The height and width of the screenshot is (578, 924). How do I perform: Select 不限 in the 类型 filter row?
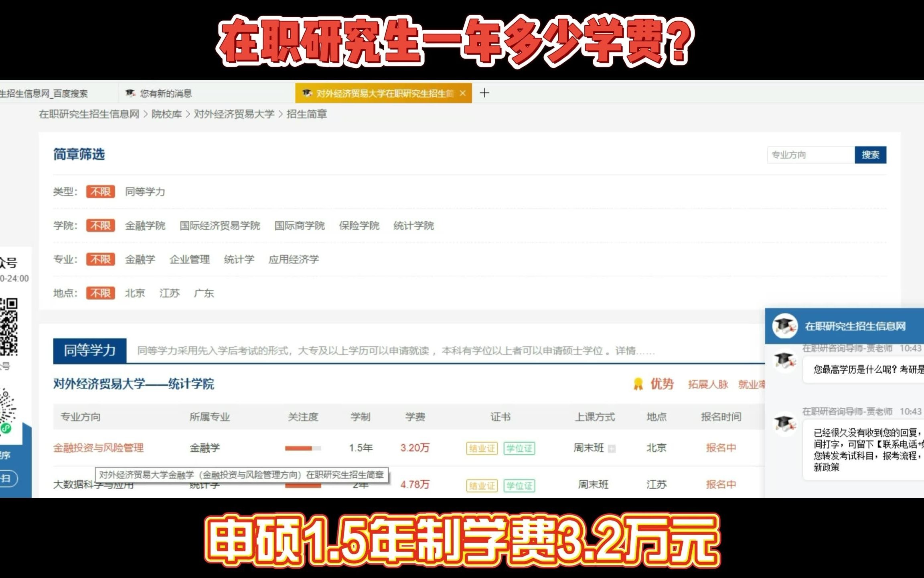[100, 191]
